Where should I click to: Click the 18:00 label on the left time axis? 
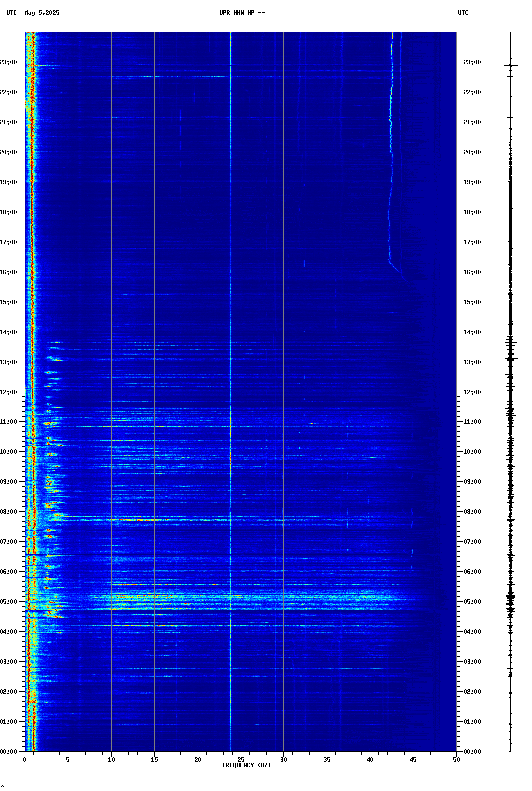pos(8,212)
